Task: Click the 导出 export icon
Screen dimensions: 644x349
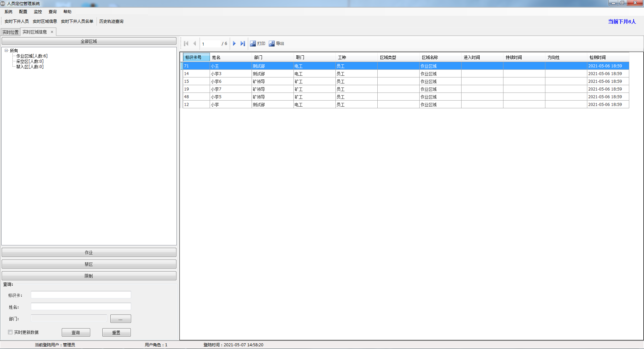Action: (x=272, y=44)
